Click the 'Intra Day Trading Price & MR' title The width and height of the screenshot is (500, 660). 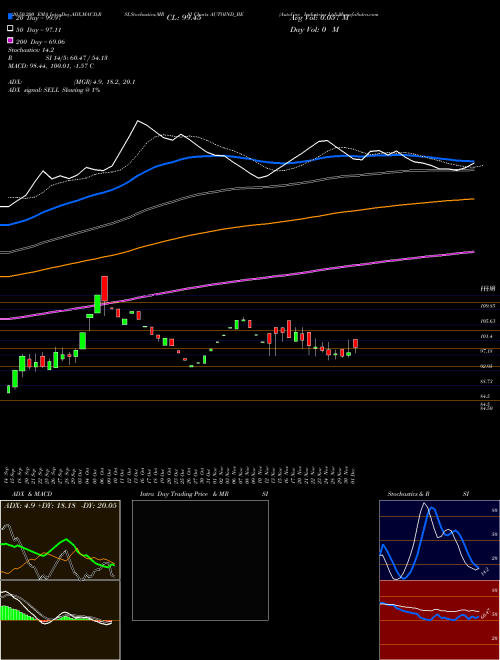point(184,494)
